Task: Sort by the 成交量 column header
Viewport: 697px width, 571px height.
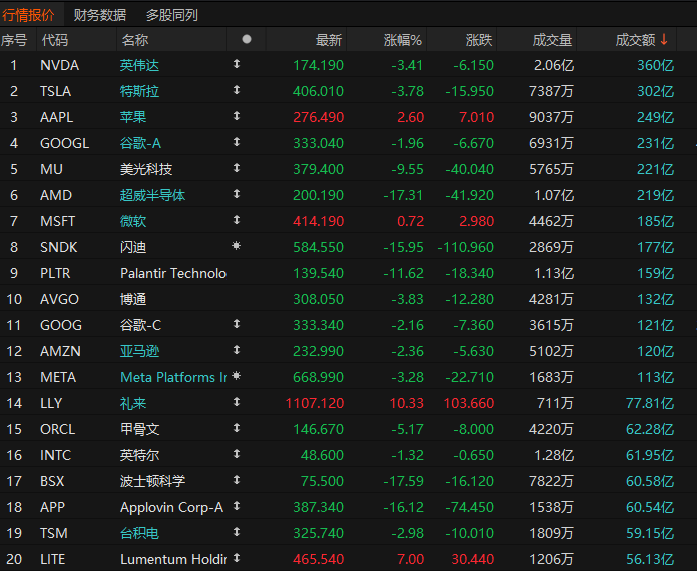Action: pos(552,40)
